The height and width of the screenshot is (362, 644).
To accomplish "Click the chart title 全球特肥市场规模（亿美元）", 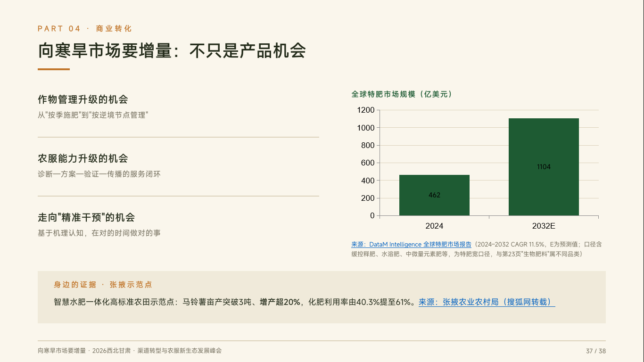I will pos(402,94).
